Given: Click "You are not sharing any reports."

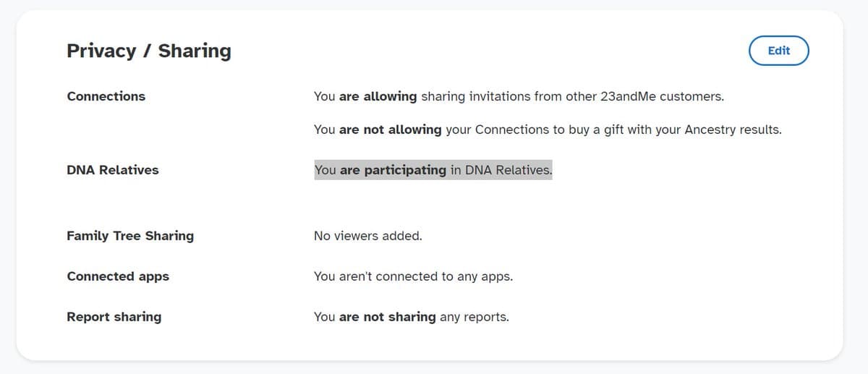Looking at the screenshot, I should coord(411,317).
